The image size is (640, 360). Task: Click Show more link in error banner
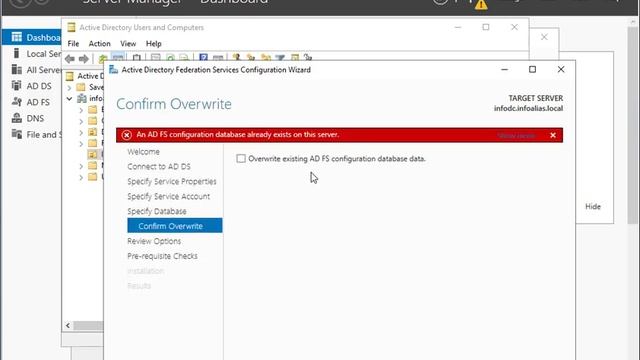[516, 136]
